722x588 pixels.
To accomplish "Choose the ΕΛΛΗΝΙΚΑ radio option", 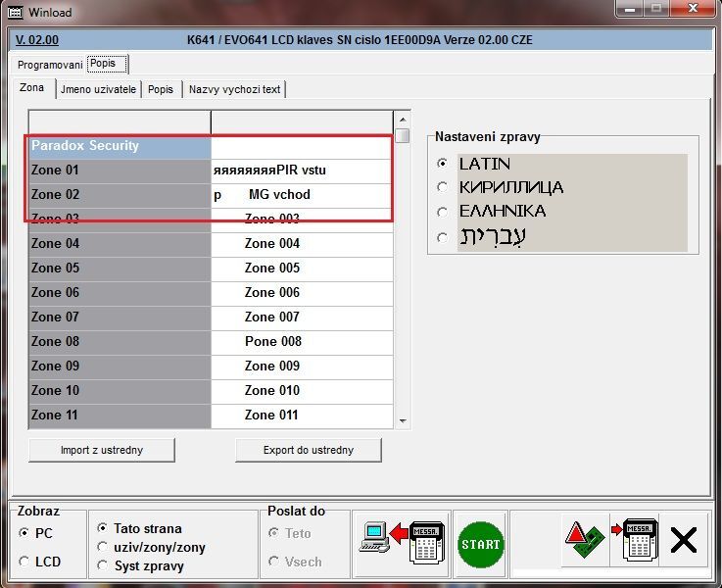I will [x=443, y=212].
